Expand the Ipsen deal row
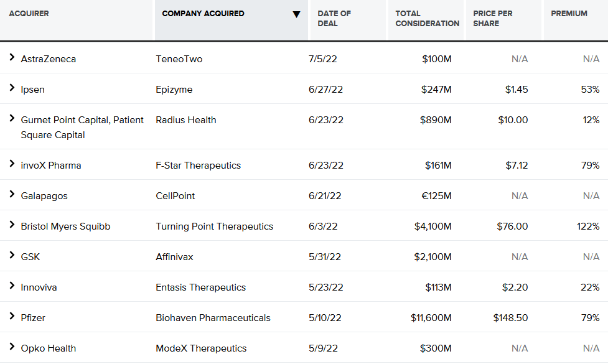Image resolution: width=608 pixels, height=364 pixels. coord(12,88)
